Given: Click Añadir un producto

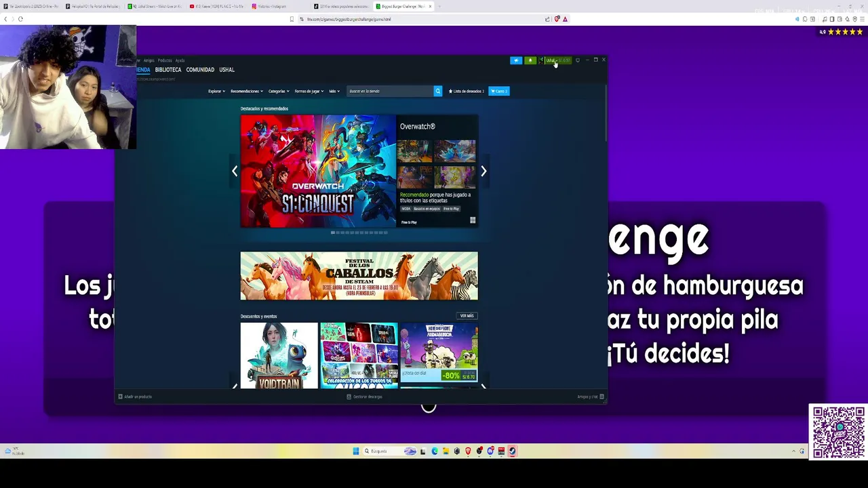Looking at the screenshot, I should click(135, 396).
